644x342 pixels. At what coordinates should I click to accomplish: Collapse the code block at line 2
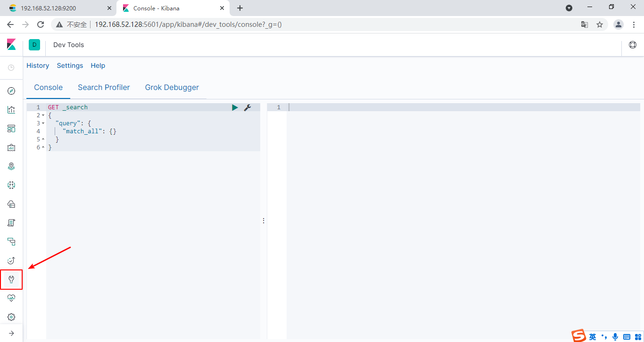click(43, 115)
